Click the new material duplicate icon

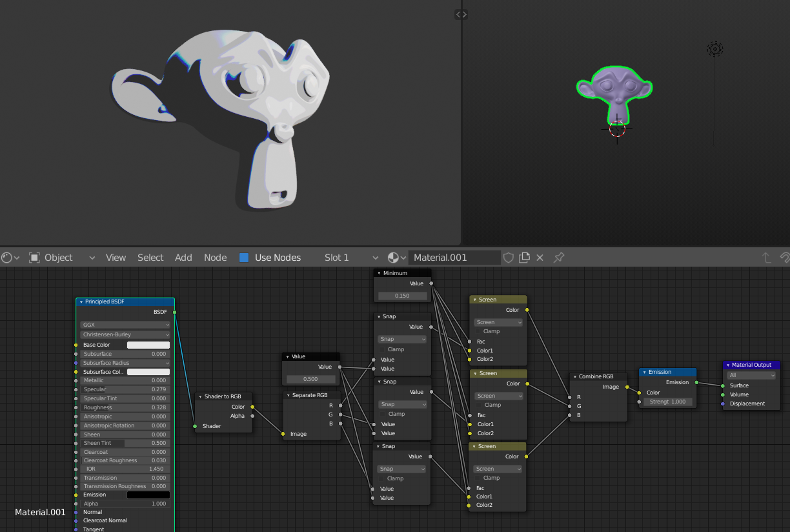[x=524, y=257]
